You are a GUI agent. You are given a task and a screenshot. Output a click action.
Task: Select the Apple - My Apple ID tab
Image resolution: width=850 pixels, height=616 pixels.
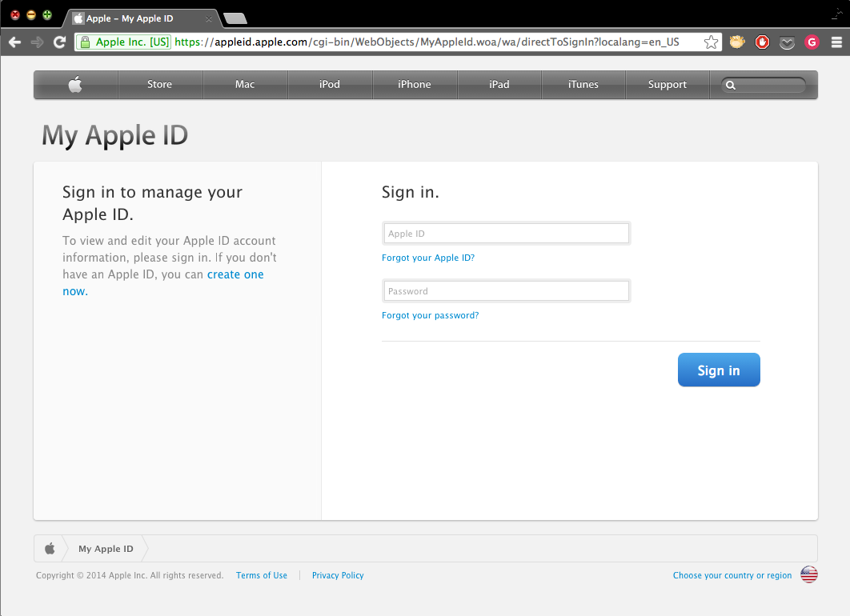pos(142,18)
